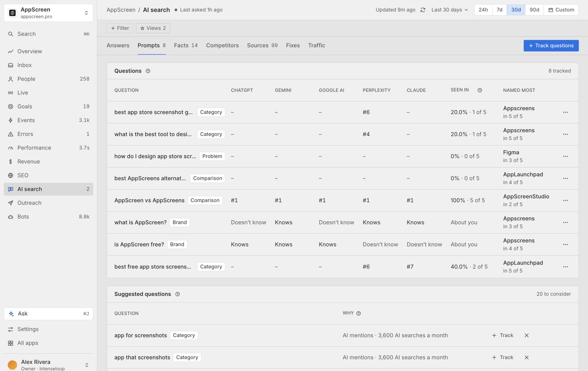
Task: Dismiss the app that screenshots suggestion
Action: tap(527, 357)
